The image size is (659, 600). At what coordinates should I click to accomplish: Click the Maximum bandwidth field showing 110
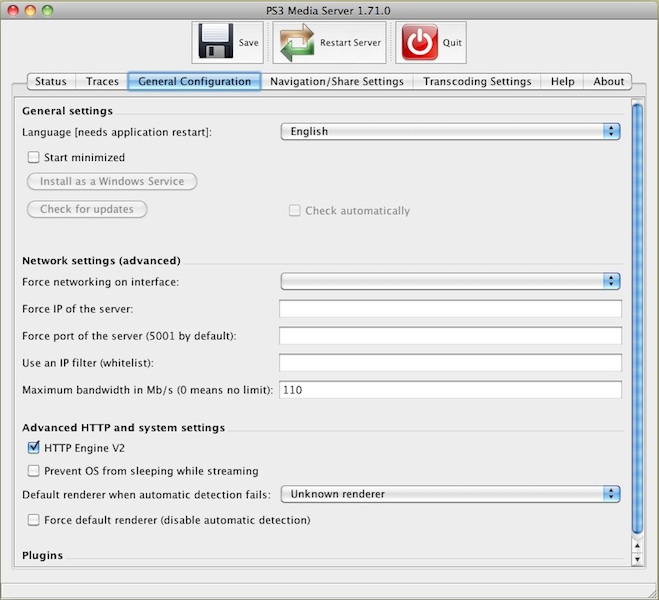pyautogui.click(x=450, y=390)
